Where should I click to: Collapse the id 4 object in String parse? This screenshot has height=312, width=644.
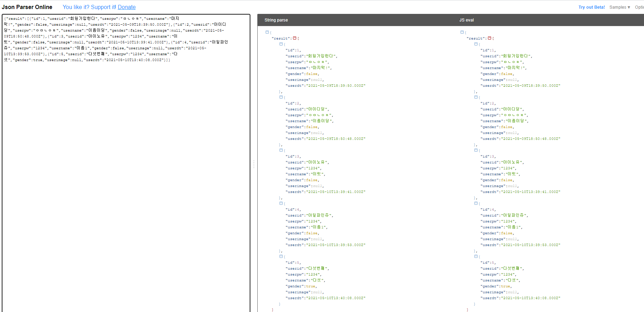(281, 203)
